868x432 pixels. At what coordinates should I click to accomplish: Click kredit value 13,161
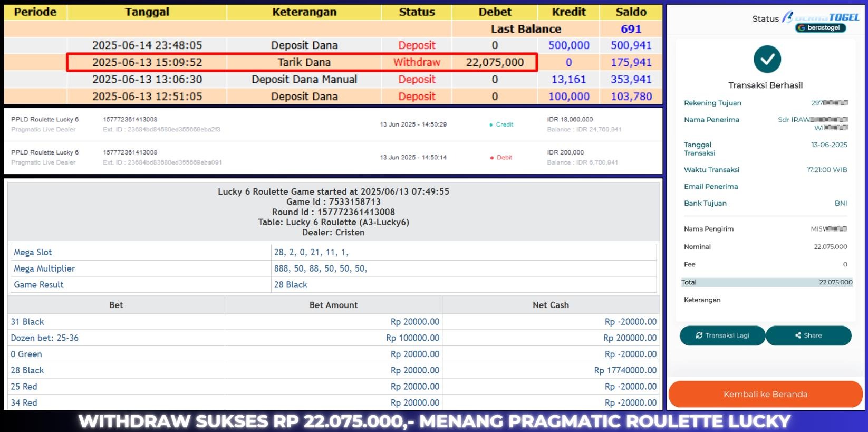pyautogui.click(x=568, y=79)
